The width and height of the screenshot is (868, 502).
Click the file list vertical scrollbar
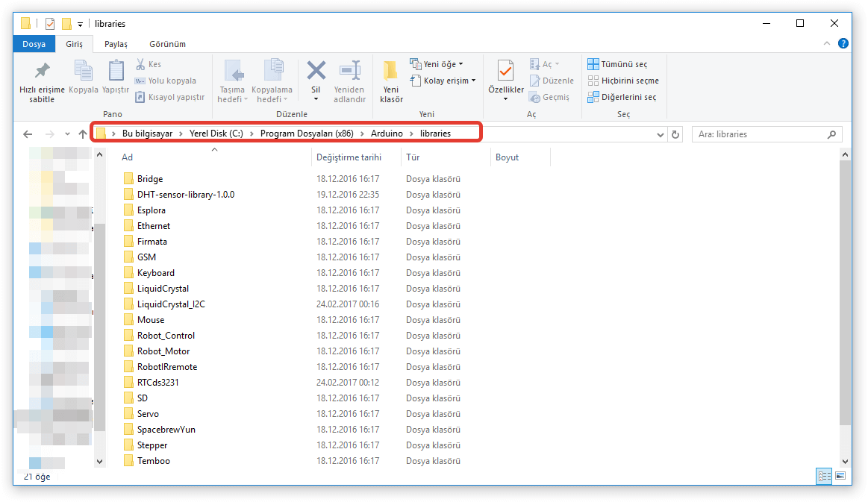(845, 293)
